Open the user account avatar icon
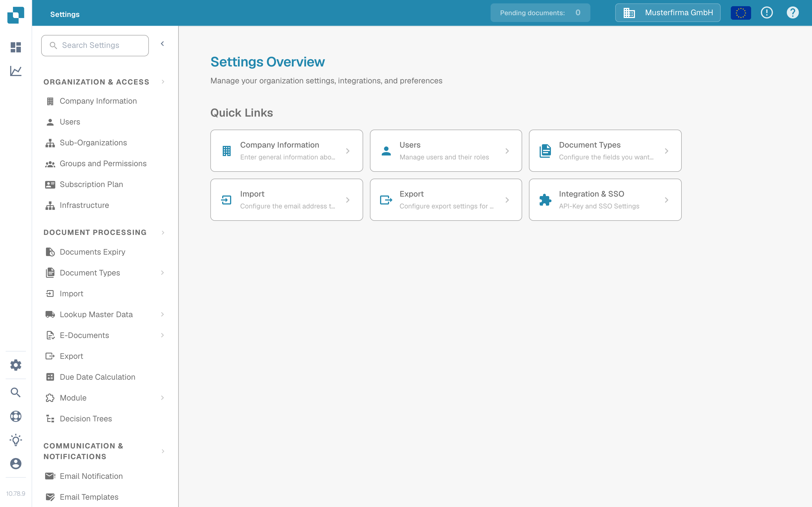This screenshot has width=812, height=507. 16,464
